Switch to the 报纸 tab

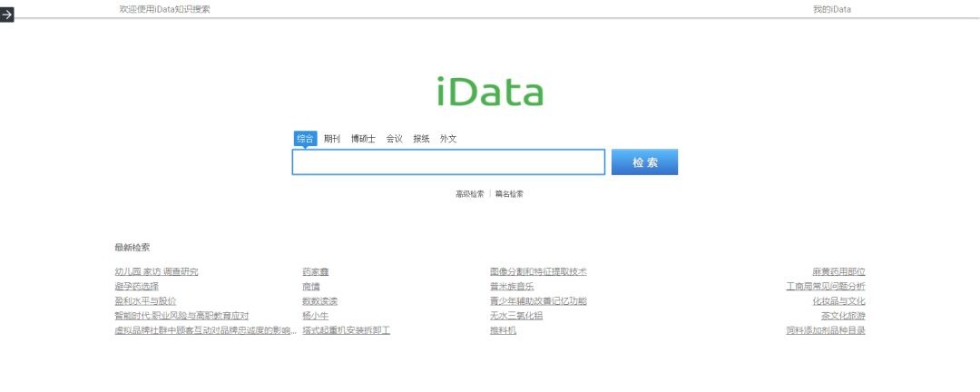421,139
